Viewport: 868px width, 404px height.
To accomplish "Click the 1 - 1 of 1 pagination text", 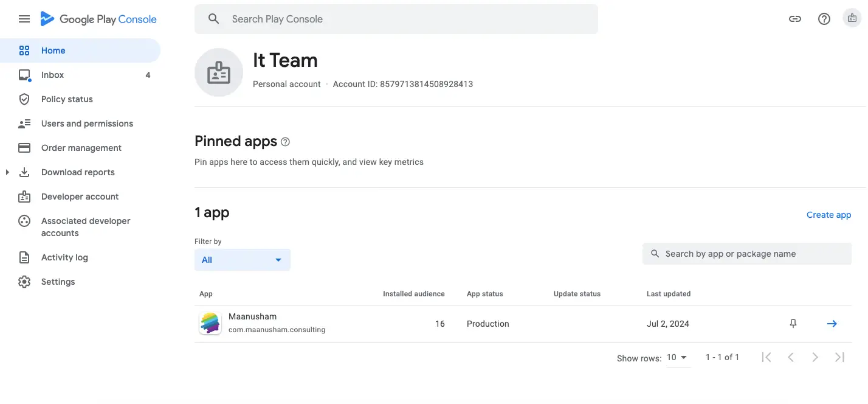I will click(x=722, y=357).
